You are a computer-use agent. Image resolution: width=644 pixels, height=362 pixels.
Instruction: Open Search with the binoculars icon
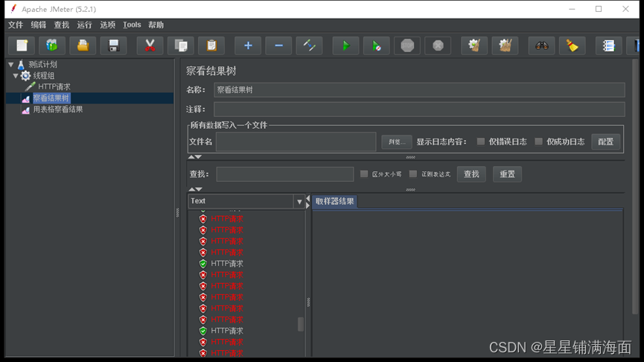(x=541, y=45)
